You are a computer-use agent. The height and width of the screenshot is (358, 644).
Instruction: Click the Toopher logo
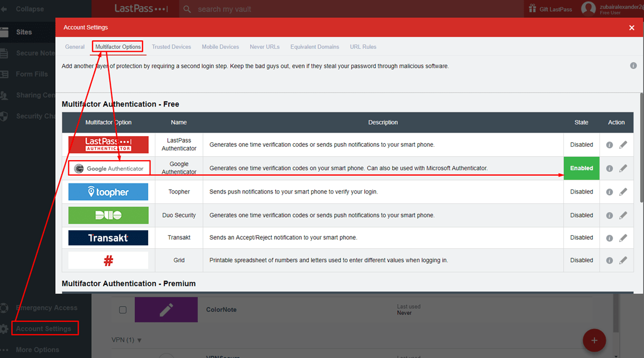point(109,192)
